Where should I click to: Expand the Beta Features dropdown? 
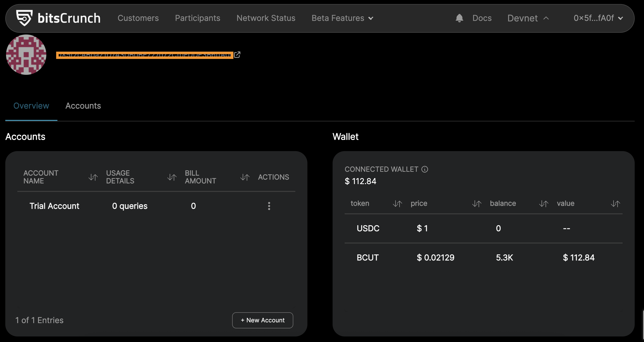pos(342,18)
